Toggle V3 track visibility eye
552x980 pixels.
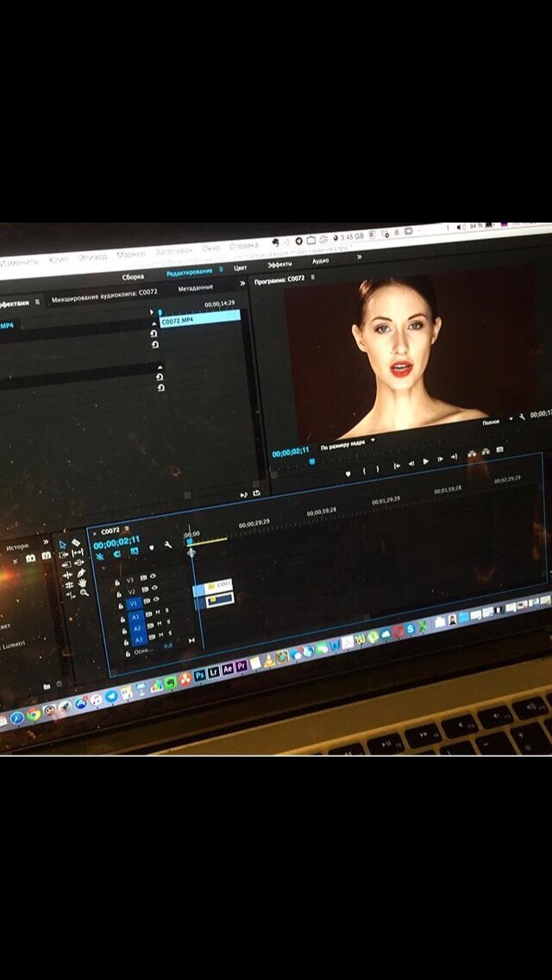pos(154,575)
